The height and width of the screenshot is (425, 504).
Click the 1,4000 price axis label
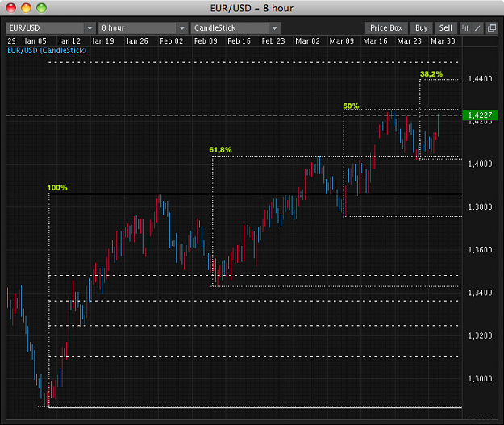(481, 164)
